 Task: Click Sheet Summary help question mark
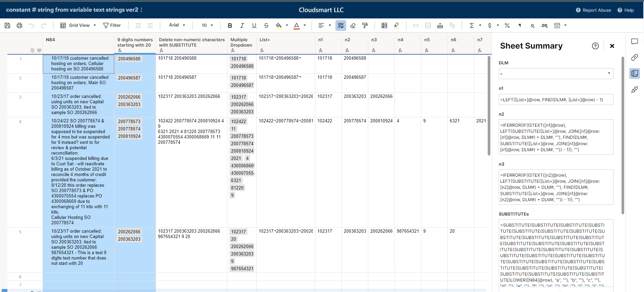(x=595, y=46)
